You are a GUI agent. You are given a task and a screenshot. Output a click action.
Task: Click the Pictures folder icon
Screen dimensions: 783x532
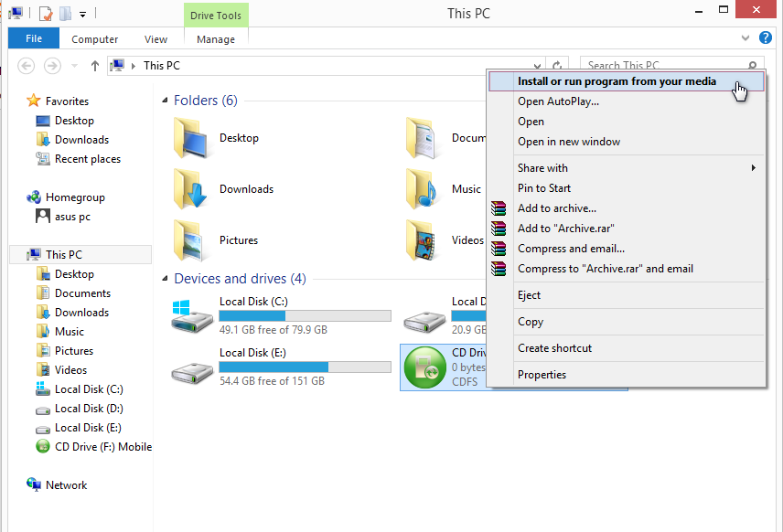coord(189,240)
